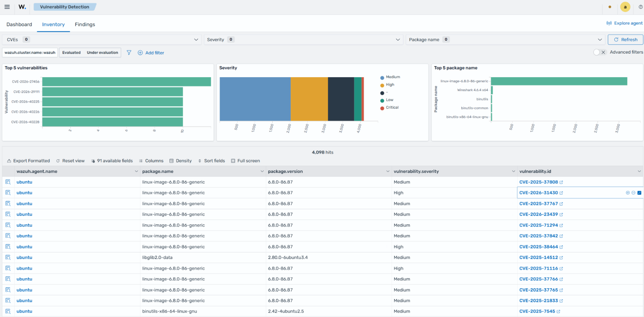Expand the CVE-2026-31430 cell content

pos(639,193)
